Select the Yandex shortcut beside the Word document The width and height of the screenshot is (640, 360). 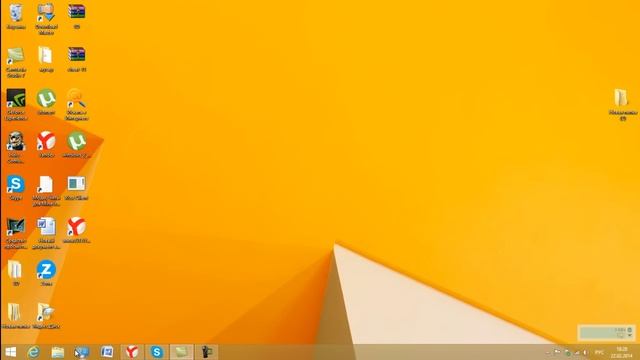76,230
